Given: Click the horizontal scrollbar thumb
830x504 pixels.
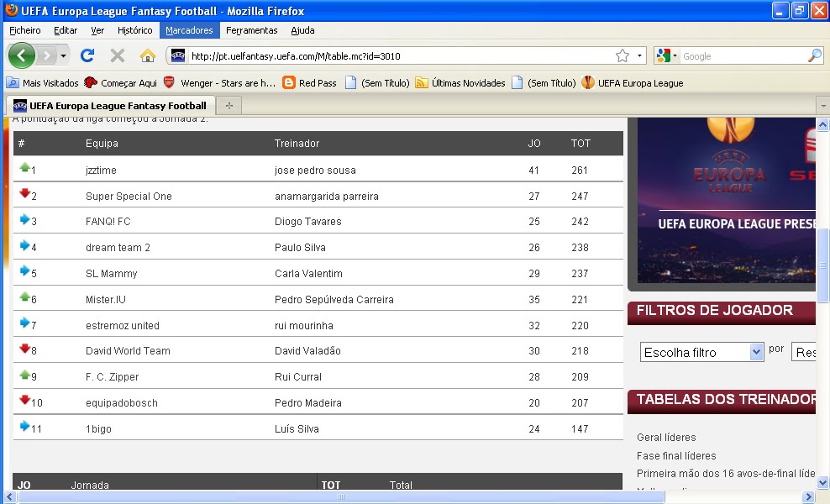Looking at the screenshot, I should (341, 497).
